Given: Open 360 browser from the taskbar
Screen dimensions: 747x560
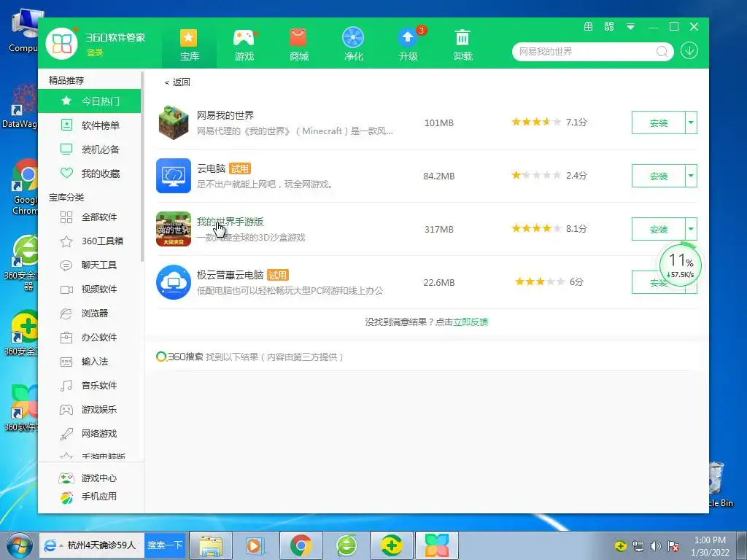Looking at the screenshot, I should click(347, 545).
